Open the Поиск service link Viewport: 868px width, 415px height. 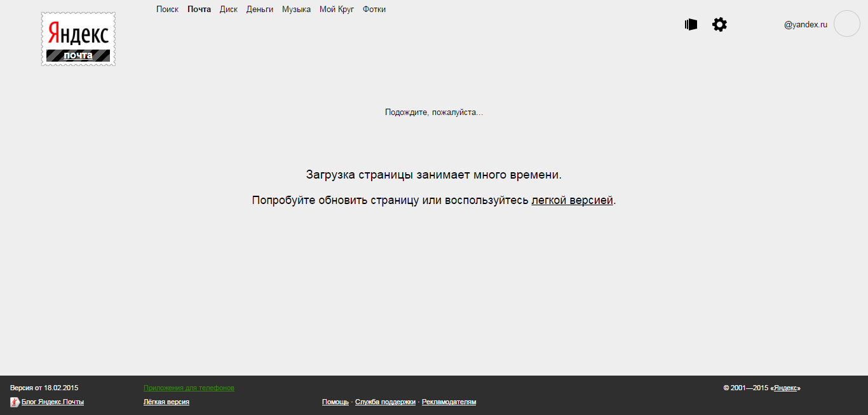click(x=167, y=10)
